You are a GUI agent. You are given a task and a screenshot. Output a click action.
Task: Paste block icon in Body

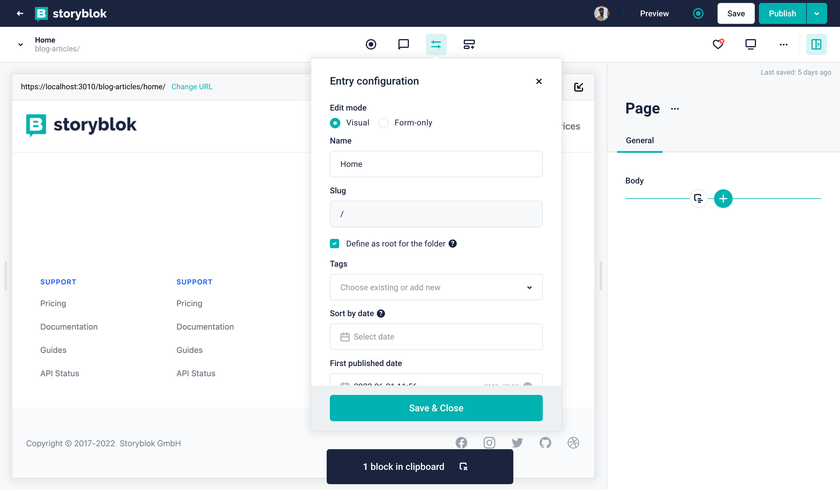point(698,199)
